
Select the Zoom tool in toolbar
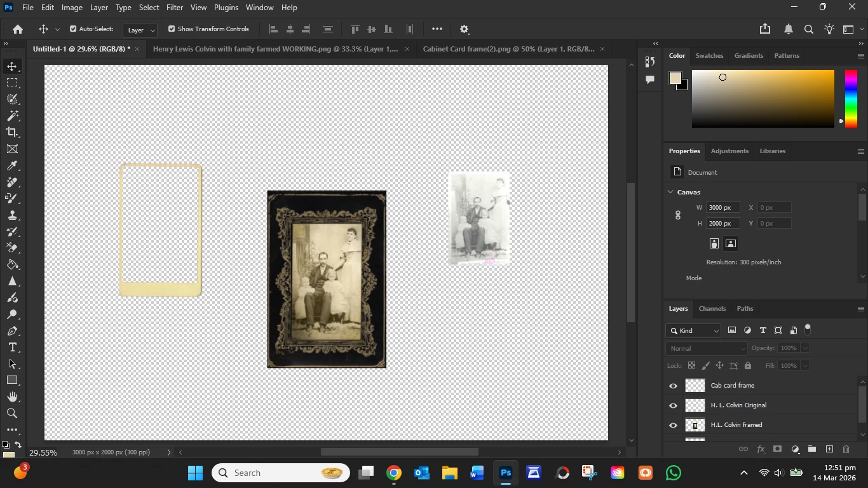pyautogui.click(x=12, y=414)
